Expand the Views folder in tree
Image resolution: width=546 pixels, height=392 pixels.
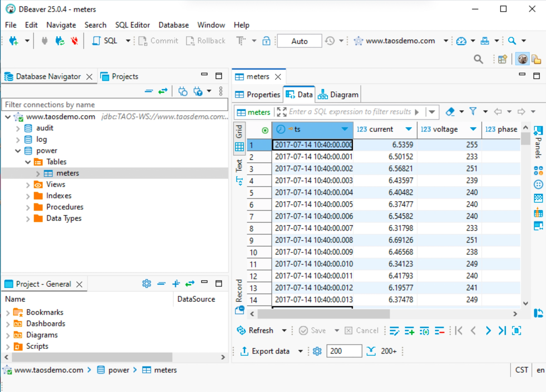[x=28, y=185]
